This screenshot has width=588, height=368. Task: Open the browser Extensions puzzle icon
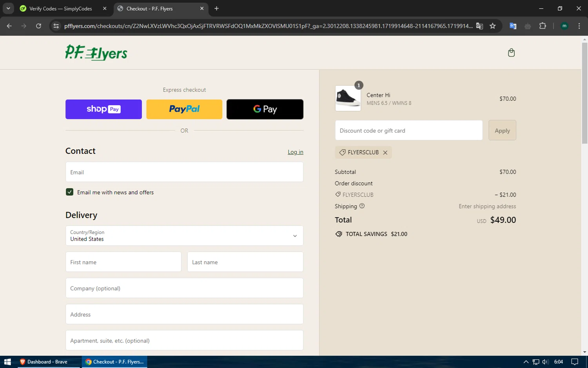(x=543, y=26)
